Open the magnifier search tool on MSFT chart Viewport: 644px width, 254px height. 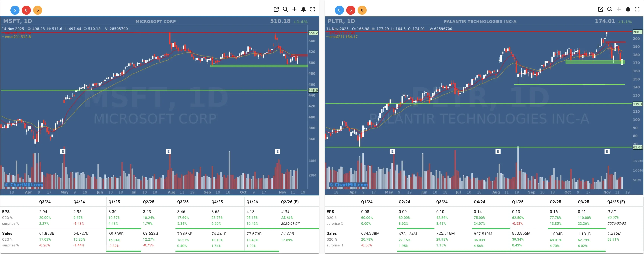[285, 9]
